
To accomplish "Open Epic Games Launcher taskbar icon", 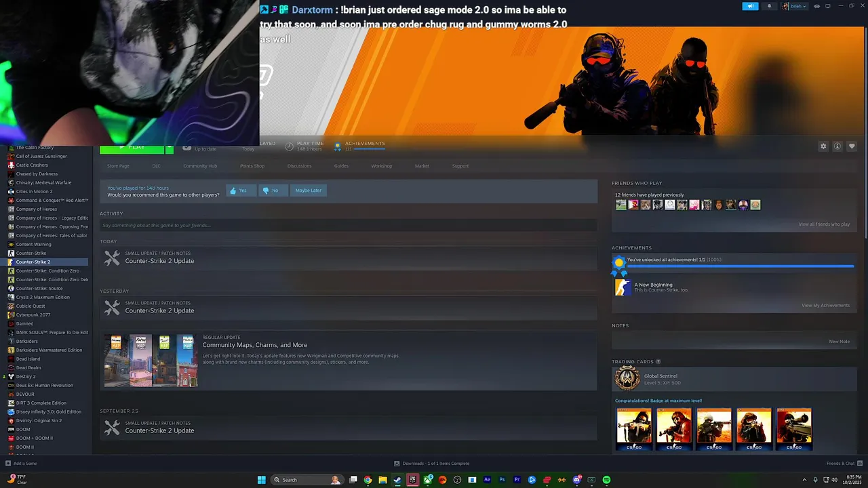I will click(412, 480).
